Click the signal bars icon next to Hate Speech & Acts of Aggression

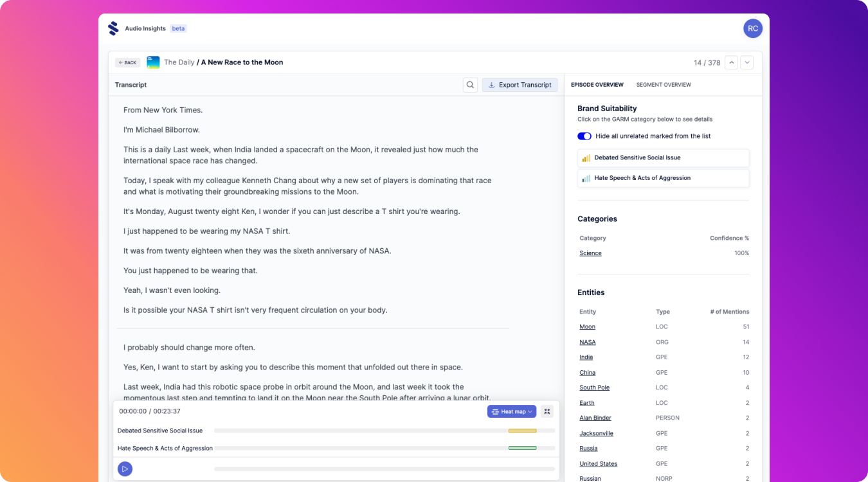click(586, 178)
